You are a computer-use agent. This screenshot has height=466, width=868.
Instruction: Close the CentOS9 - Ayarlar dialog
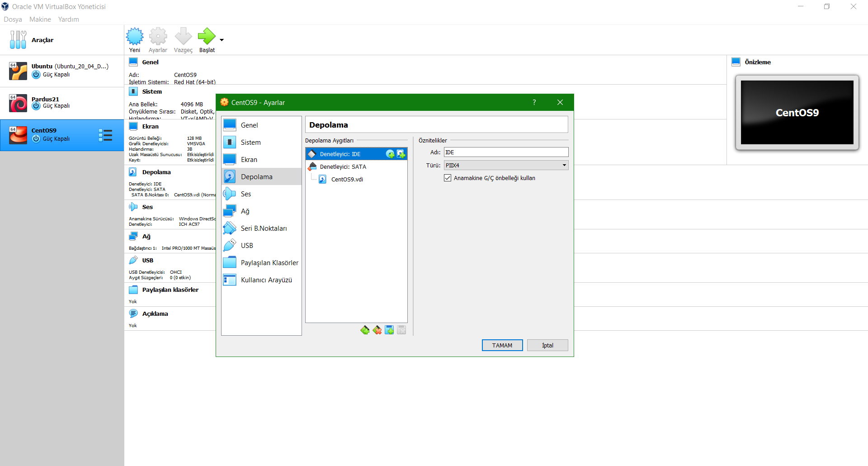click(x=560, y=103)
